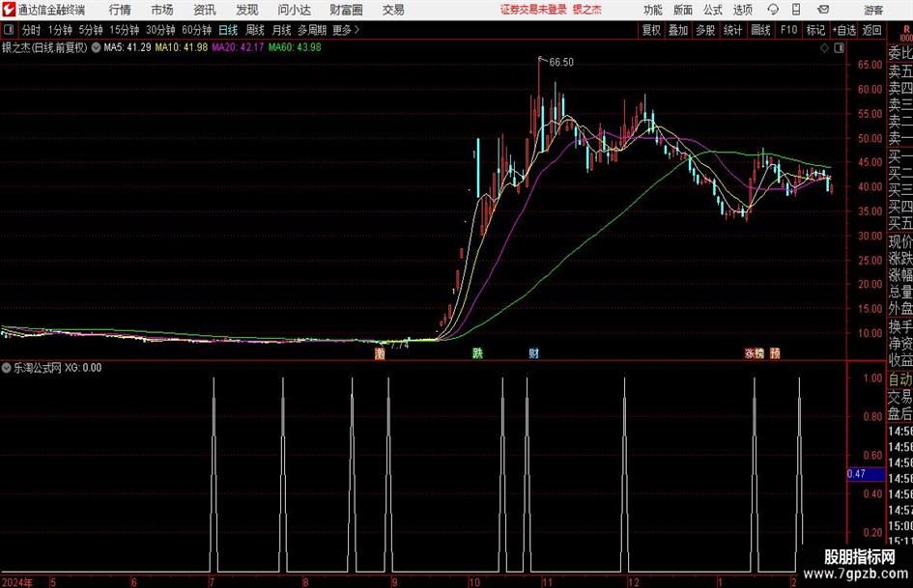Viewport: 913px width, 588px height.
Task: Open the 问小达 menu
Action: coord(294,10)
